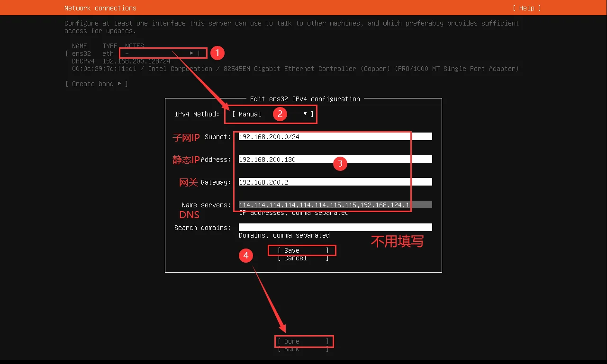
Task: Open the ens32 interface row arrow menu
Action: pyautogui.click(x=191, y=53)
